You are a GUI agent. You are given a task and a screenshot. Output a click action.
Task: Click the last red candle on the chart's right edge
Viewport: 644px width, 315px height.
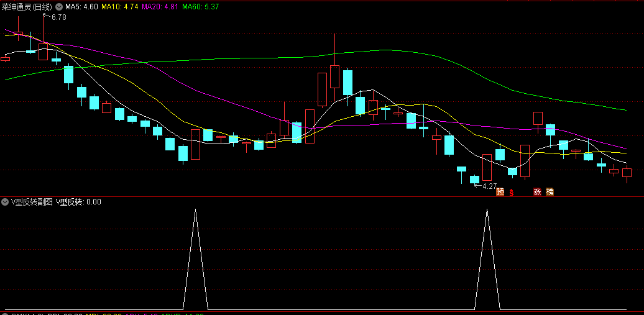click(627, 173)
